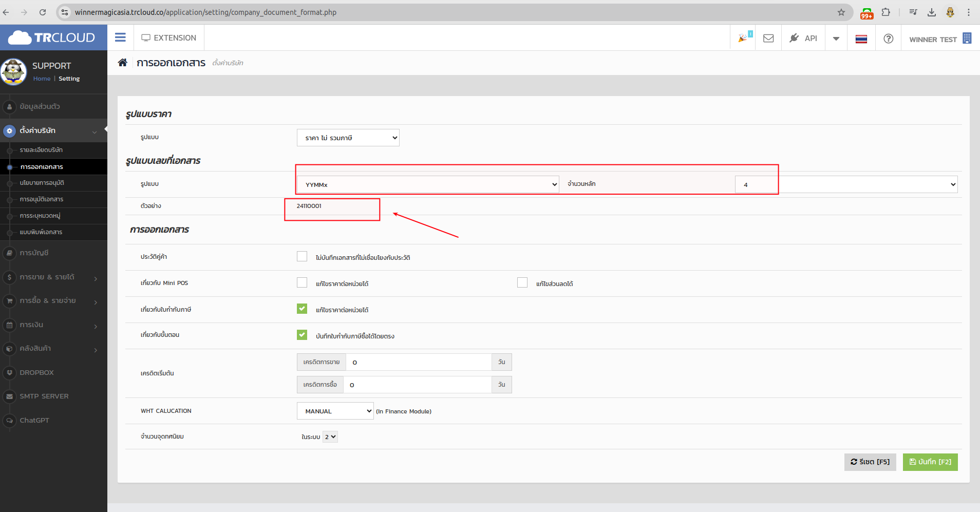Click the browser address bar URL
The height and width of the screenshot is (512, 980).
(205, 12)
